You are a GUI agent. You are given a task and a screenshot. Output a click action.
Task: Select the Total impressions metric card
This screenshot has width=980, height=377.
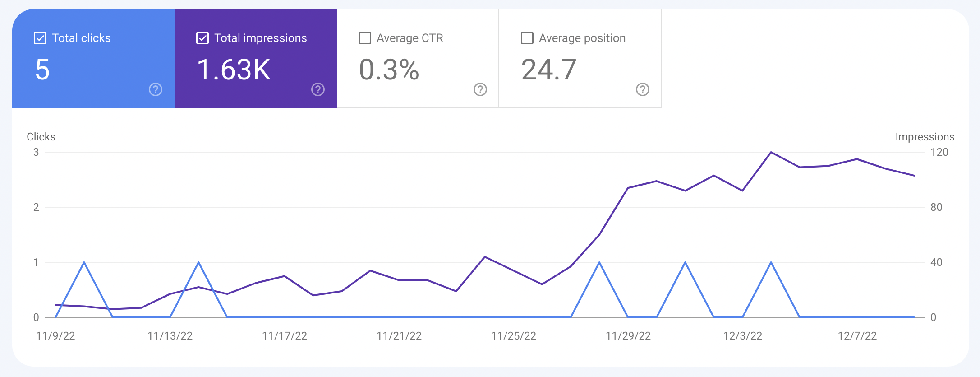(x=256, y=59)
